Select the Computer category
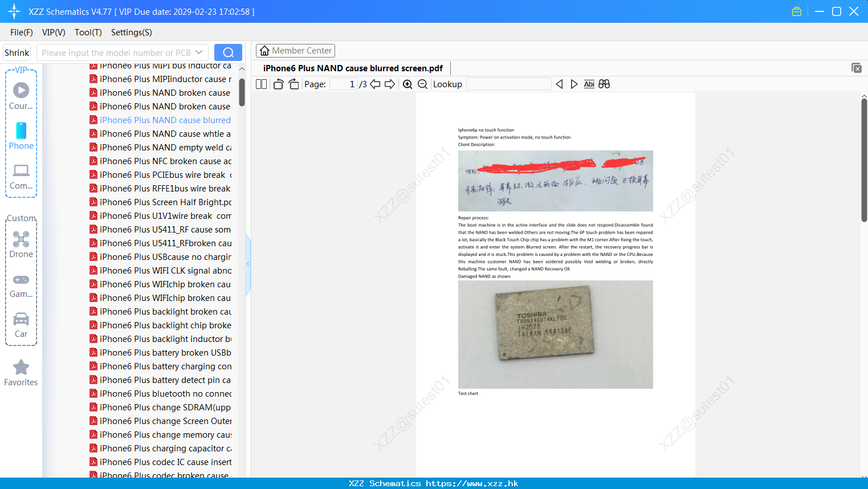 pyautogui.click(x=21, y=176)
